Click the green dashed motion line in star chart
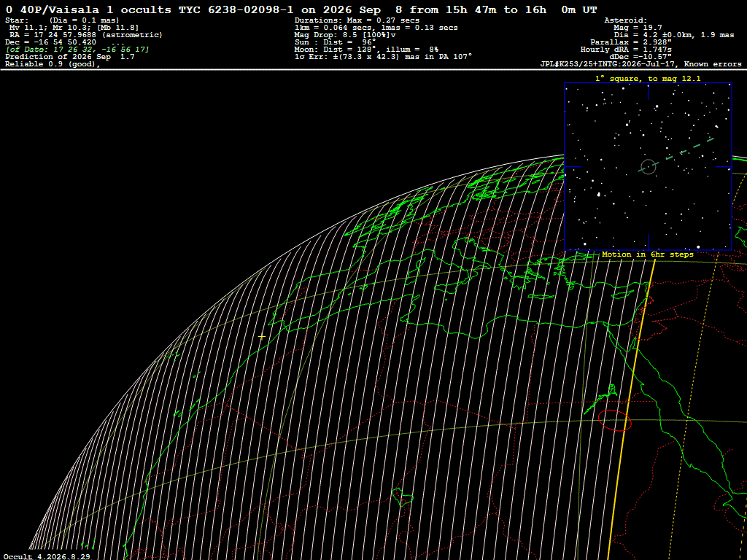This screenshot has width=747, height=560. [x=676, y=155]
